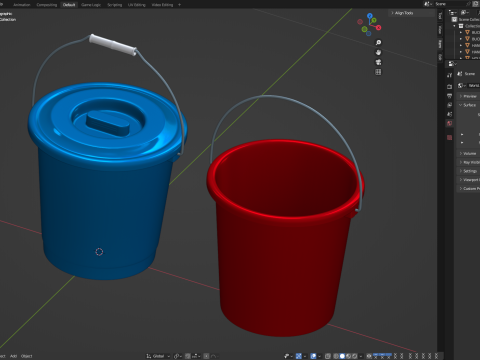Open the Texture properties tab
Viewport: 480px width, 360px height.
(x=449, y=137)
